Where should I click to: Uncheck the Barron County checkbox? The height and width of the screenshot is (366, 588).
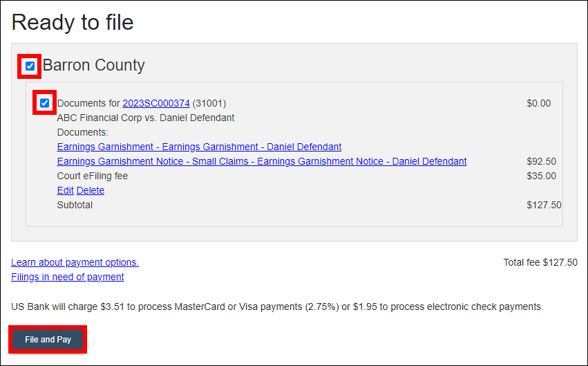(30, 66)
